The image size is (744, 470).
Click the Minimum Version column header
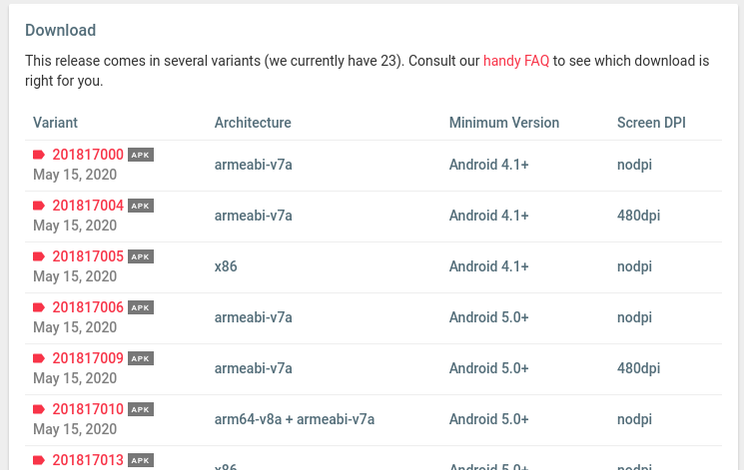504,123
